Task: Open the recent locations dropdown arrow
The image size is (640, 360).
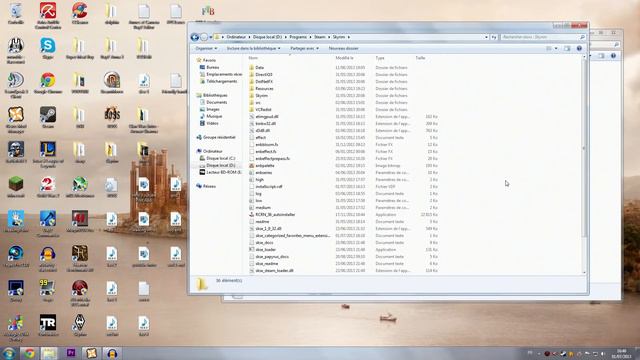Action: coord(211,37)
